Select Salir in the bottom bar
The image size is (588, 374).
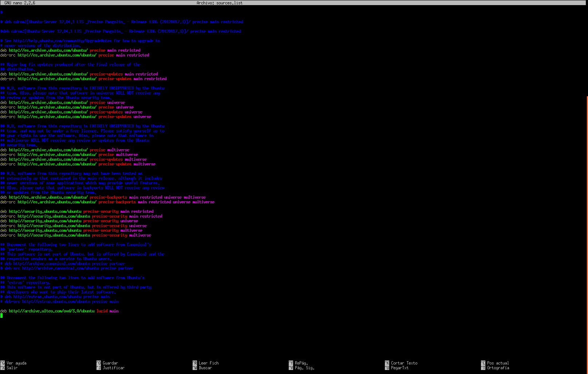click(x=12, y=368)
